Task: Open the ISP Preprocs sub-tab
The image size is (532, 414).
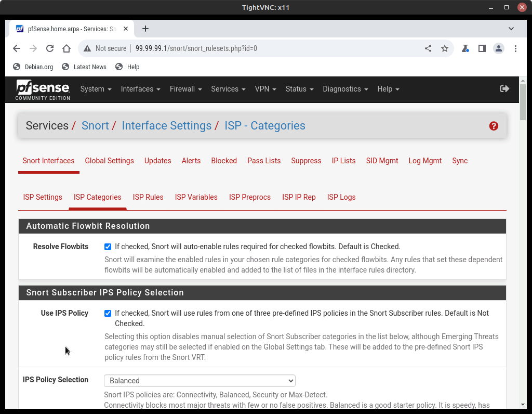Action: point(250,197)
